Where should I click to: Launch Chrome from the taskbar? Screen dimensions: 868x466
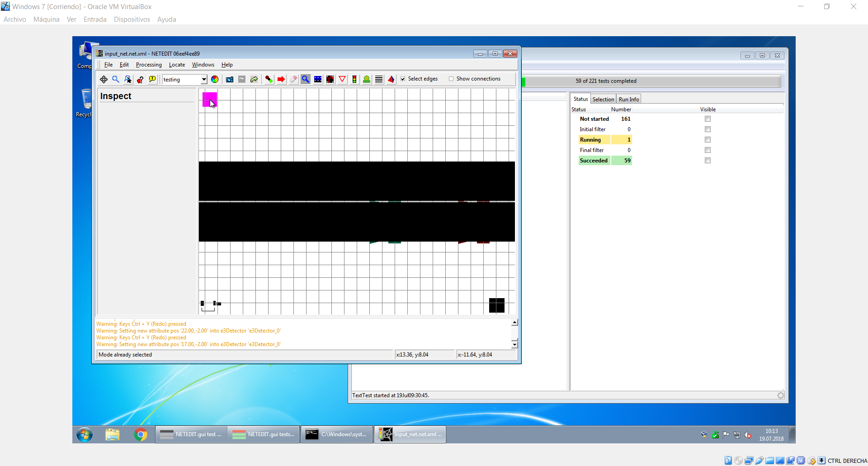(141, 435)
